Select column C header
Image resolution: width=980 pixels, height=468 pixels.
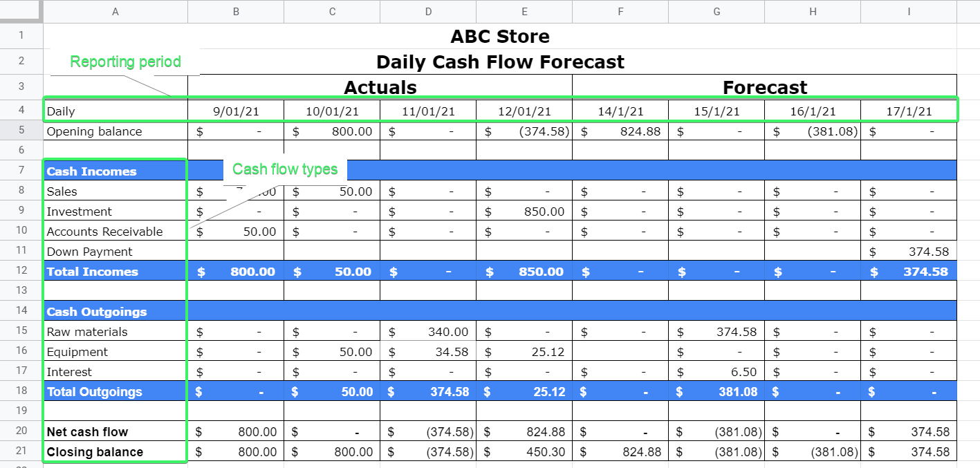coord(332,11)
